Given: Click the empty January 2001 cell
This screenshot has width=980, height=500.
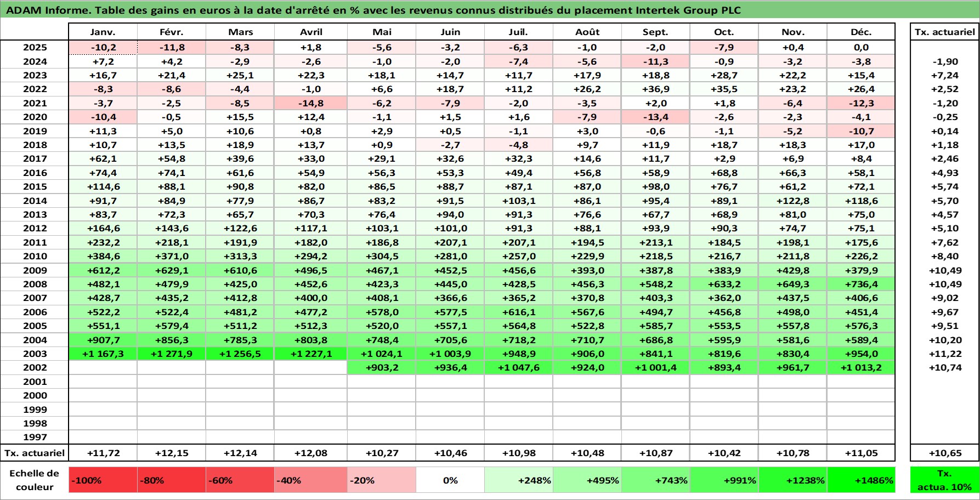Looking at the screenshot, I should tap(103, 382).
